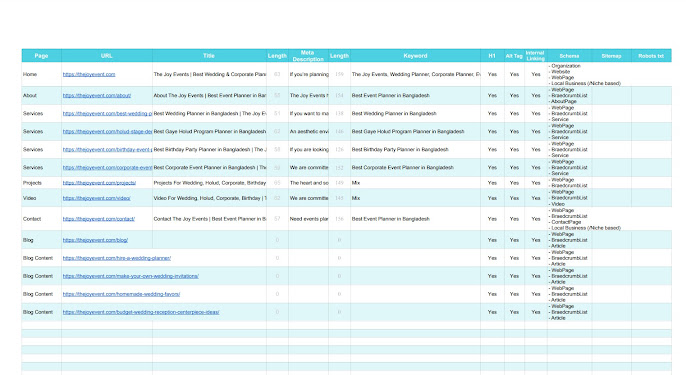The width and height of the screenshot is (686, 375).
Task: Select the Video cell in Page column
Action: pyautogui.click(x=42, y=198)
